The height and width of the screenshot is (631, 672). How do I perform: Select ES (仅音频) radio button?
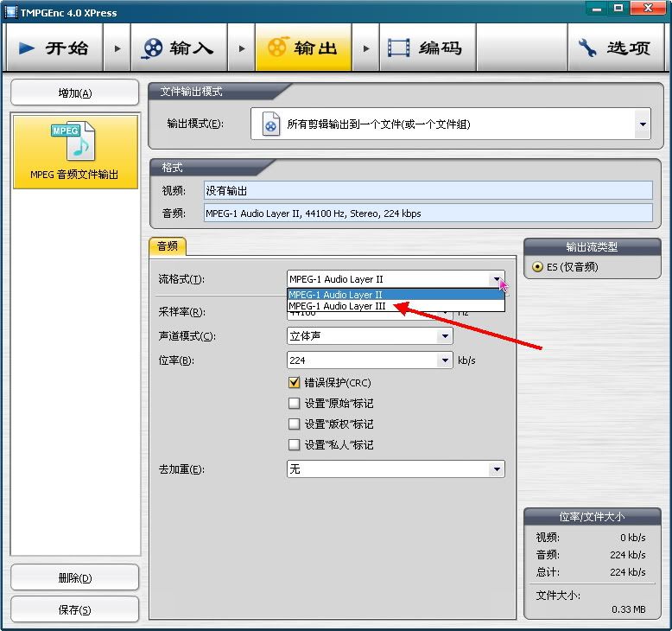click(x=537, y=267)
